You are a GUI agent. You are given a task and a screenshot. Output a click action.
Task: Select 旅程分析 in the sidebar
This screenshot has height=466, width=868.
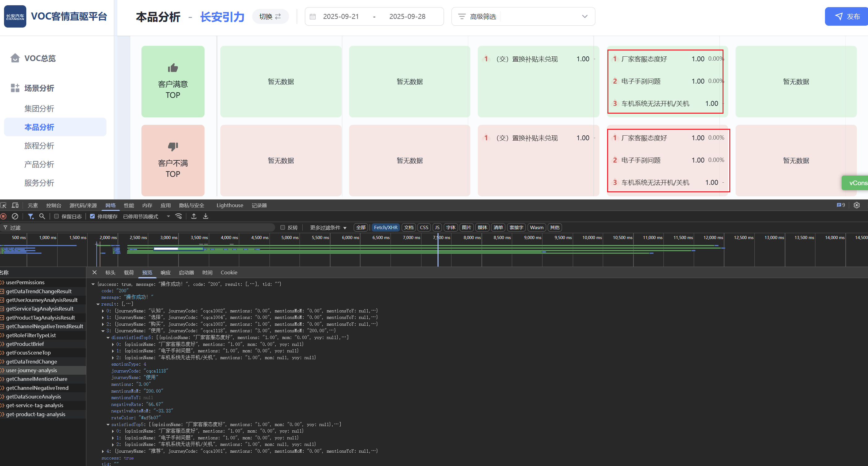[39, 146]
